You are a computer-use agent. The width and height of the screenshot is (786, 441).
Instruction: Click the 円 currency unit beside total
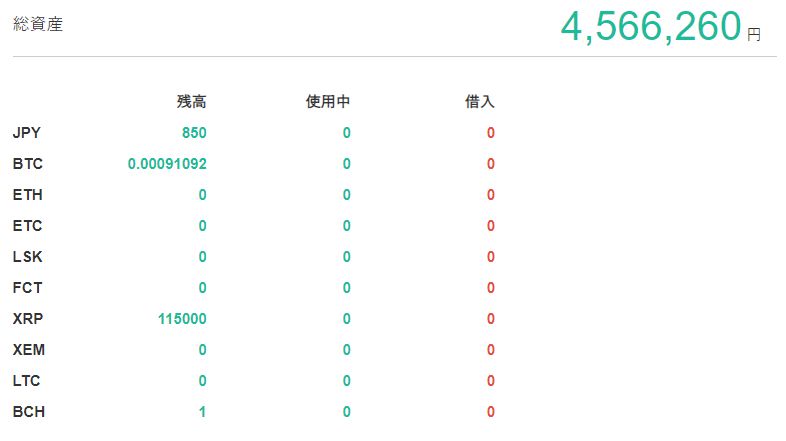tap(754, 34)
